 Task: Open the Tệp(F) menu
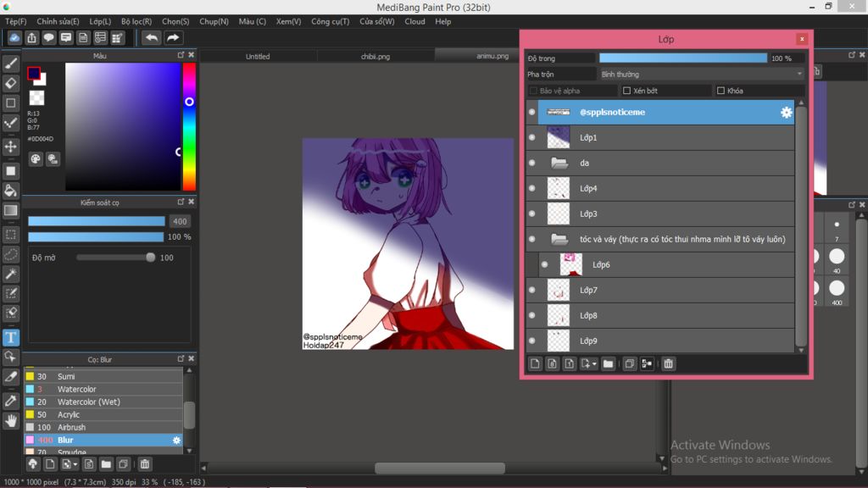(x=15, y=21)
